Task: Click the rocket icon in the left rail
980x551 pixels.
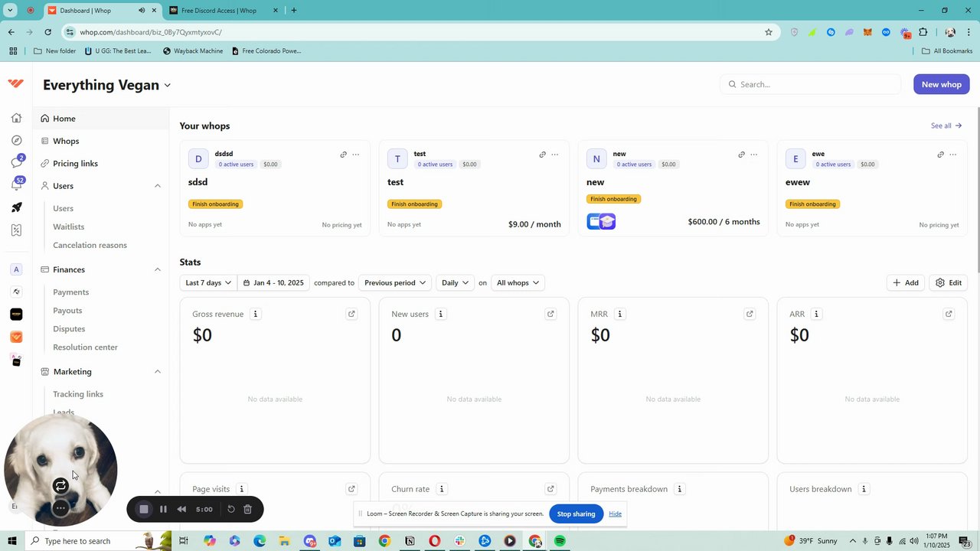Action: click(16, 207)
